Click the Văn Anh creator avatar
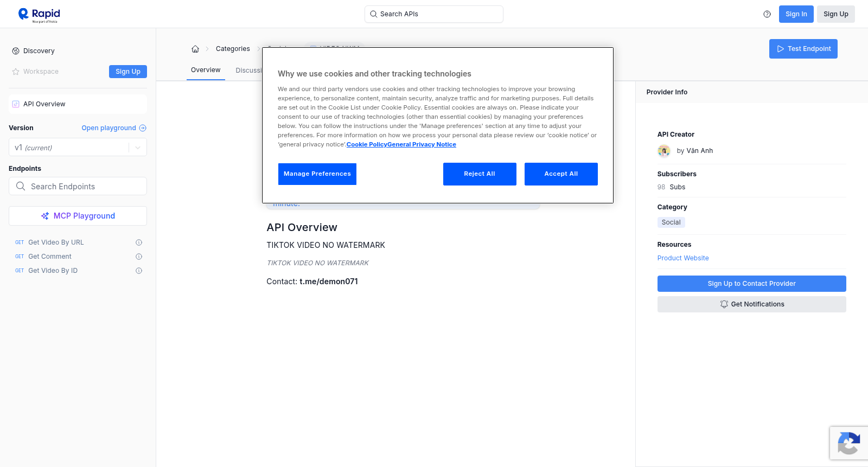The height and width of the screenshot is (467, 868). coord(664,151)
